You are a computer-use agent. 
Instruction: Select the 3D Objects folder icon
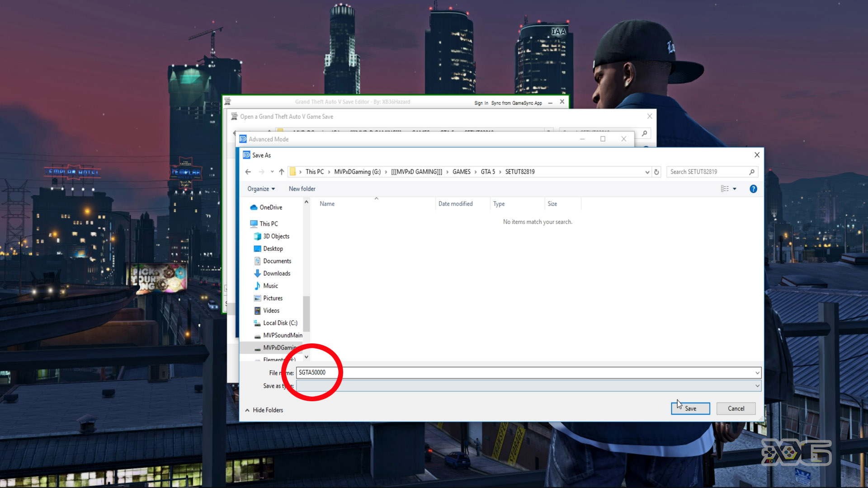coord(258,236)
